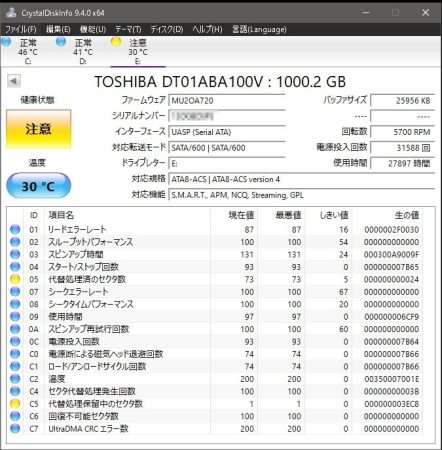Click the blue status icon for attribute 01
442x450 pixels.
click(15, 229)
